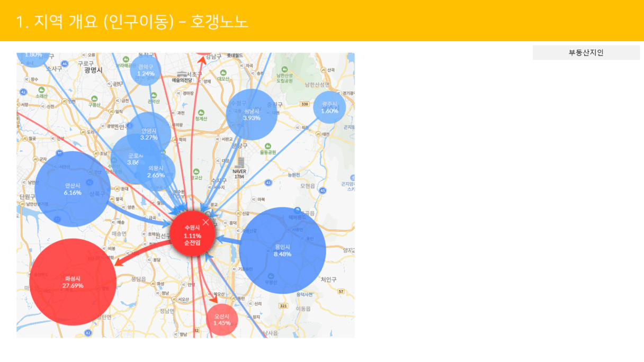Click the 매송면 map label
This screenshot has height=362, width=644.
(x=119, y=233)
